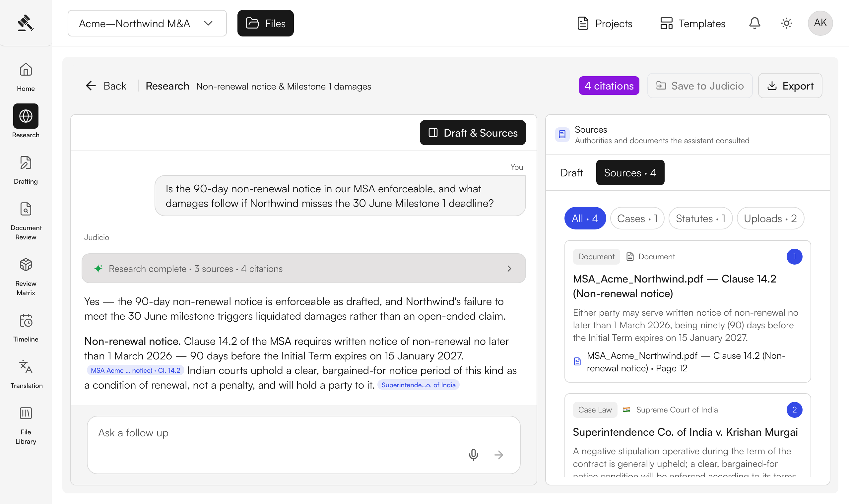Click the Document tag on source 1
This screenshot has width=849, height=504.
click(596, 256)
